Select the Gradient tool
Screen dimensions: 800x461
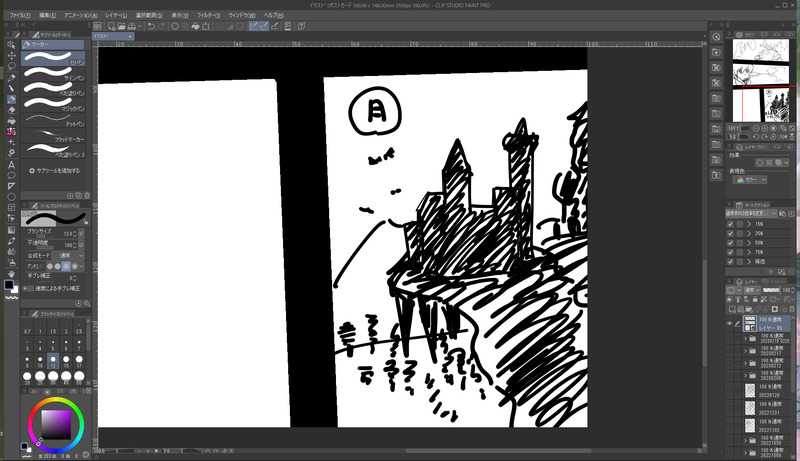[11, 229]
